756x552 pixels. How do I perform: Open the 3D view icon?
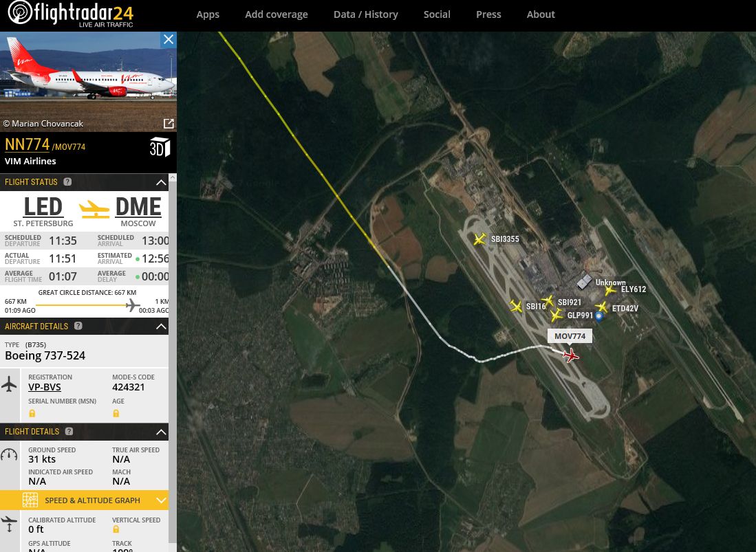tap(160, 147)
